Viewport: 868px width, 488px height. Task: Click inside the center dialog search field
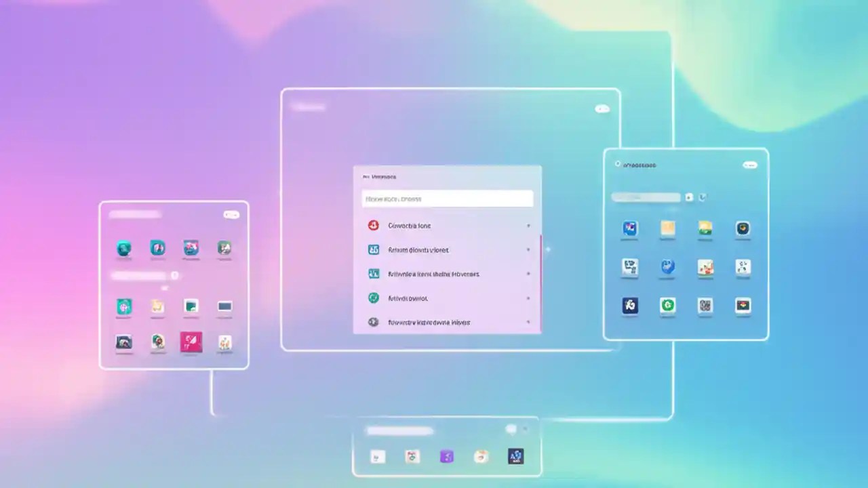[448, 199]
